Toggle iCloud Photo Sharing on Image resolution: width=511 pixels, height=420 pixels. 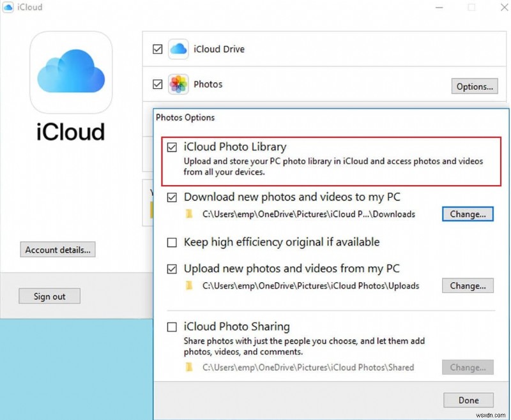[171, 327]
